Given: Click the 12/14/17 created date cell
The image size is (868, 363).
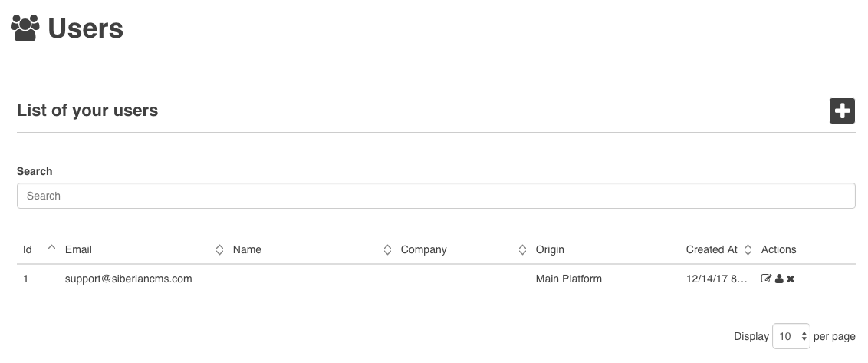Looking at the screenshot, I should pyautogui.click(x=716, y=279).
